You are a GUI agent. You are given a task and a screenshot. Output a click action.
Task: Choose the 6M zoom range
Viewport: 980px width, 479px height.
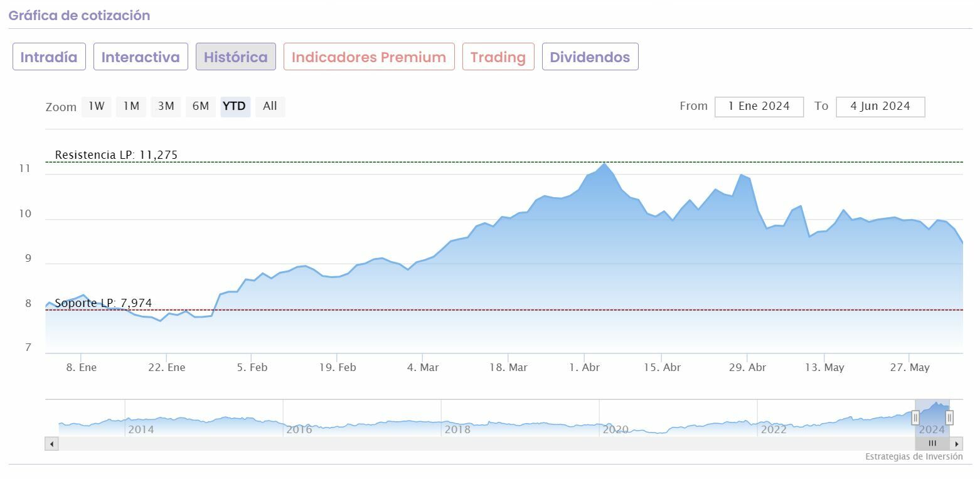click(201, 106)
